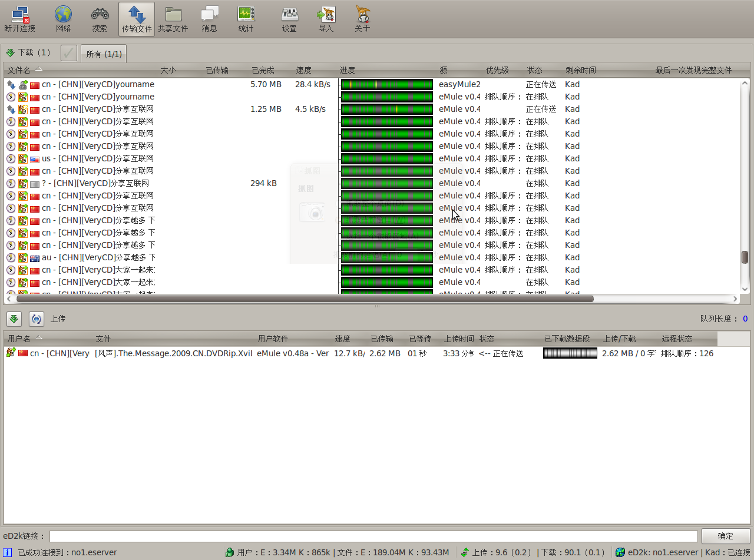Click the 4.5 kB/s speed value
This screenshot has width=754, height=560.
tap(310, 109)
